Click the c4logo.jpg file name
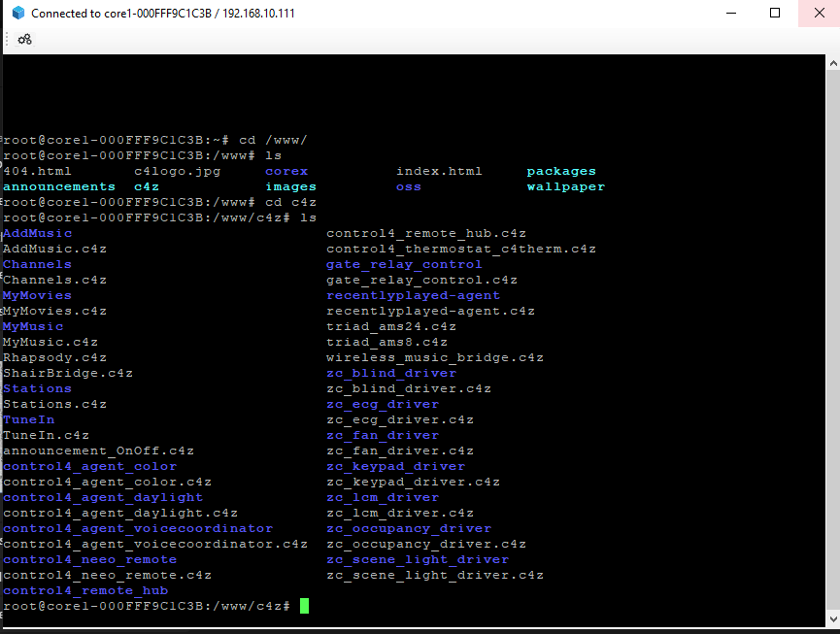Viewport: 840px width, 634px height. tap(178, 171)
